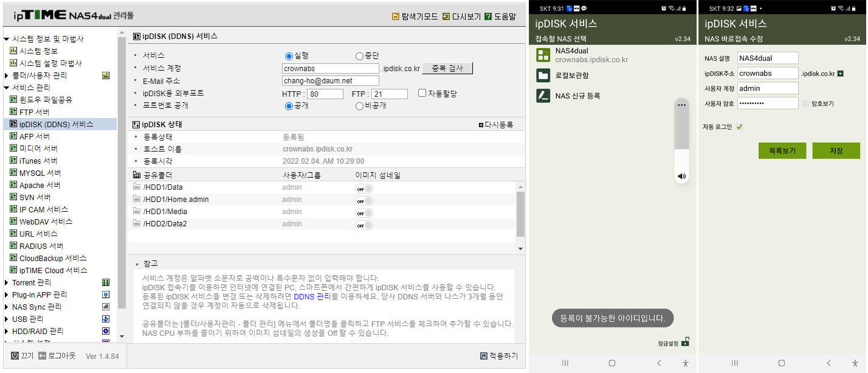The width and height of the screenshot is (868, 373).
Task: Adjust the phone volume slider
Action: 681,140
